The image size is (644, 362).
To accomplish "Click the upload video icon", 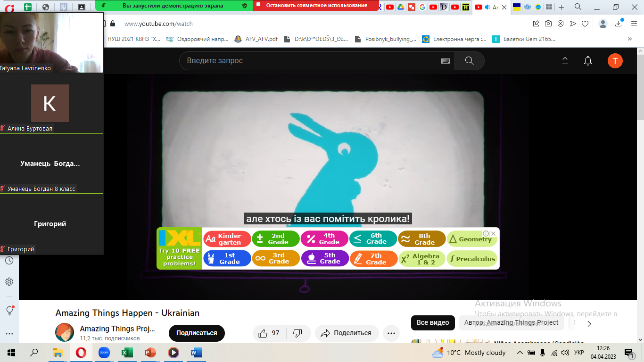I will point(565,61).
